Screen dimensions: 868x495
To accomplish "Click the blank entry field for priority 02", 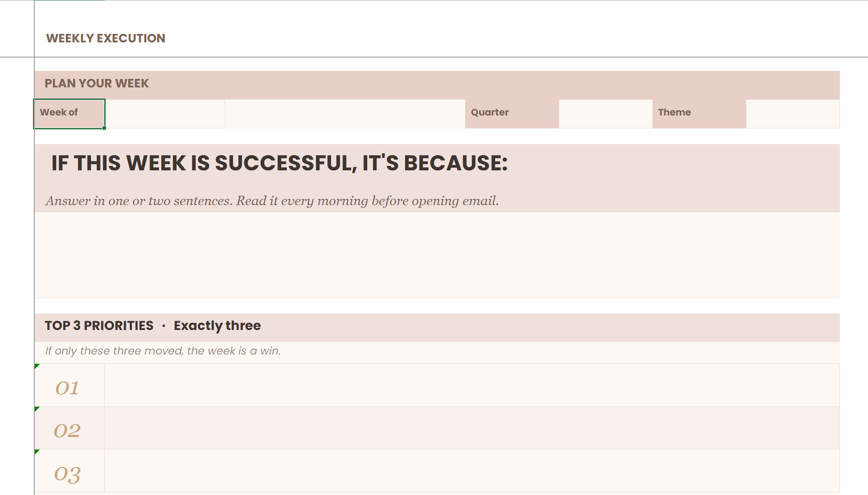I will click(471, 428).
